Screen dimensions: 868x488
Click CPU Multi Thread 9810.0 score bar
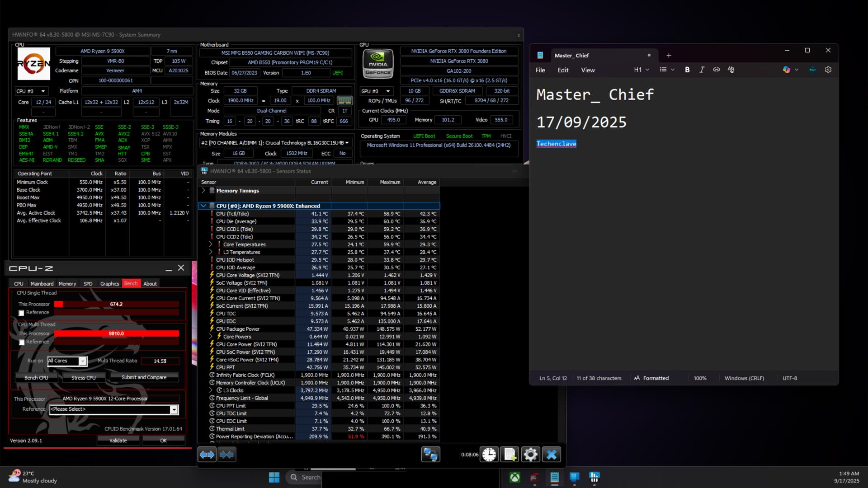tap(117, 333)
